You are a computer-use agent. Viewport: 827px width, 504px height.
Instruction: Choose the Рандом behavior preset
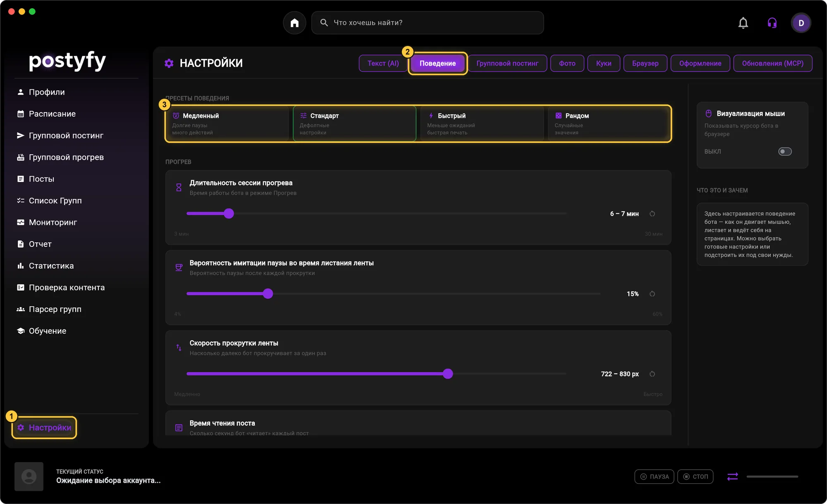click(609, 124)
